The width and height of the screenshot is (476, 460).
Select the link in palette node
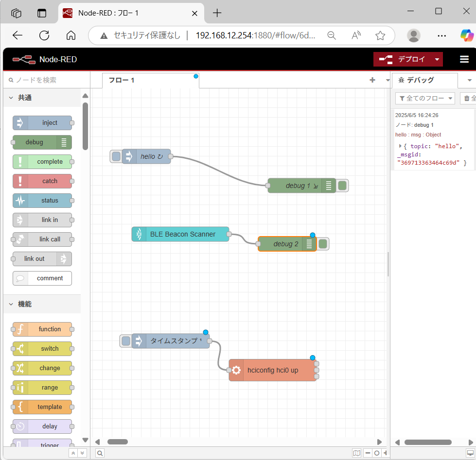tap(42, 220)
